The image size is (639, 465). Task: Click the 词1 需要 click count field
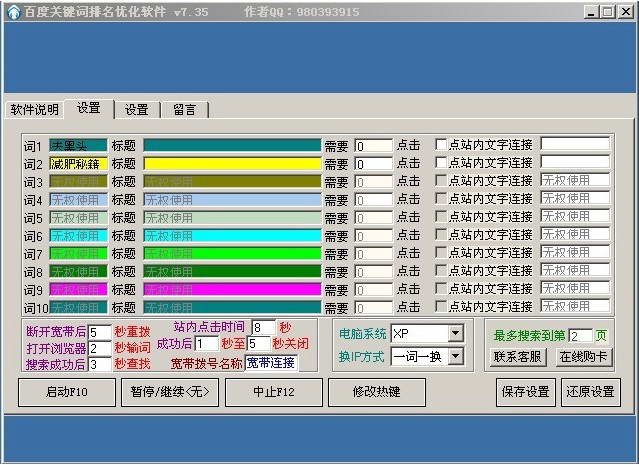coord(373,145)
